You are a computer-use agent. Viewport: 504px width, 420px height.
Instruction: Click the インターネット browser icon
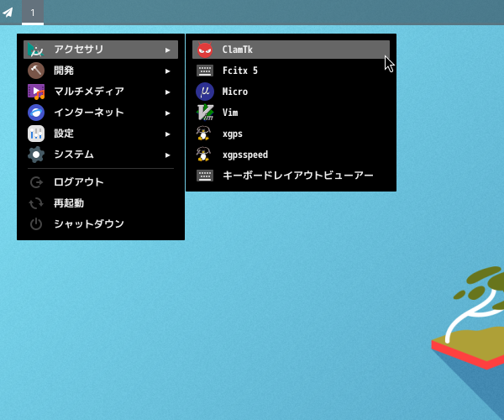[36, 113]
